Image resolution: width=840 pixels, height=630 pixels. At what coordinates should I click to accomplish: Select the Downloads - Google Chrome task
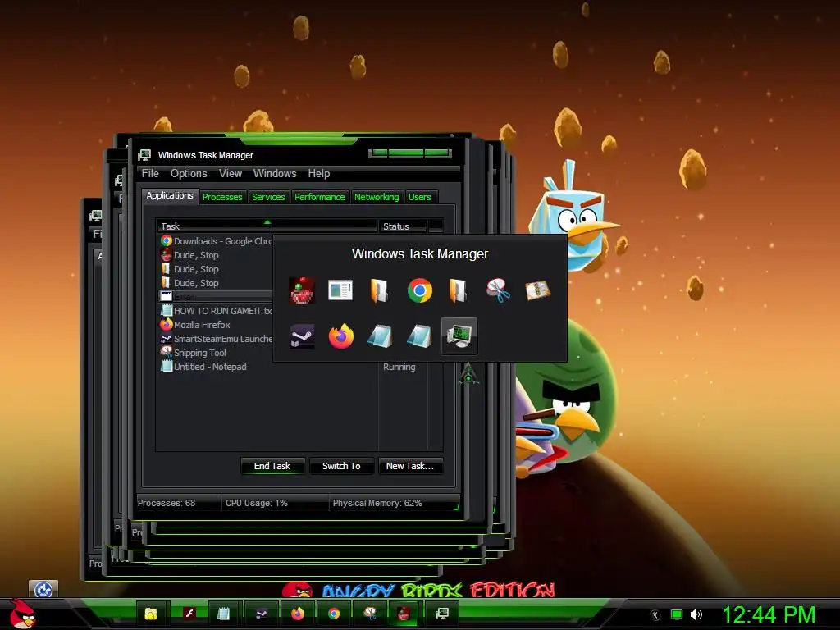[x=217, y=241]
